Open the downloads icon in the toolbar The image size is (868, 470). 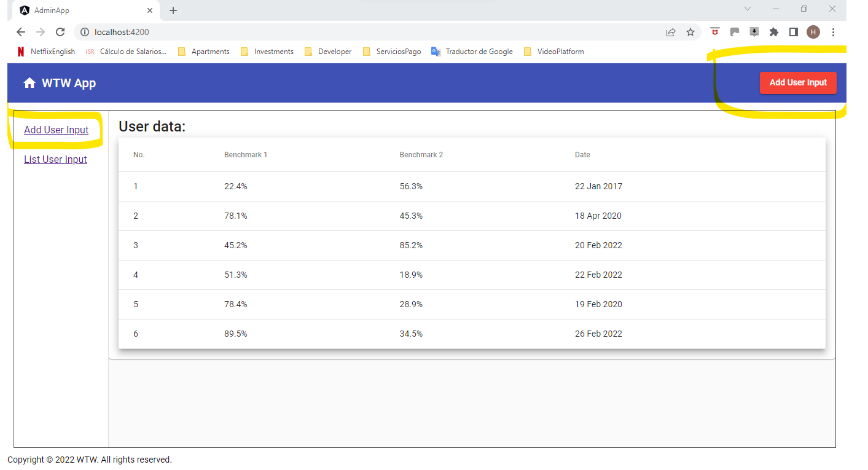[754, 32]
